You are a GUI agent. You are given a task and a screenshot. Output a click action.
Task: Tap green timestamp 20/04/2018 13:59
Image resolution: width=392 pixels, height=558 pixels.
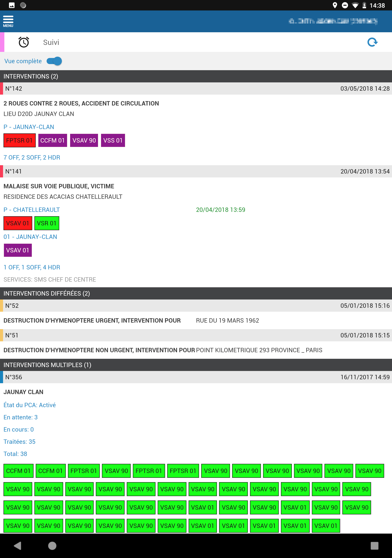pos(221,210)
